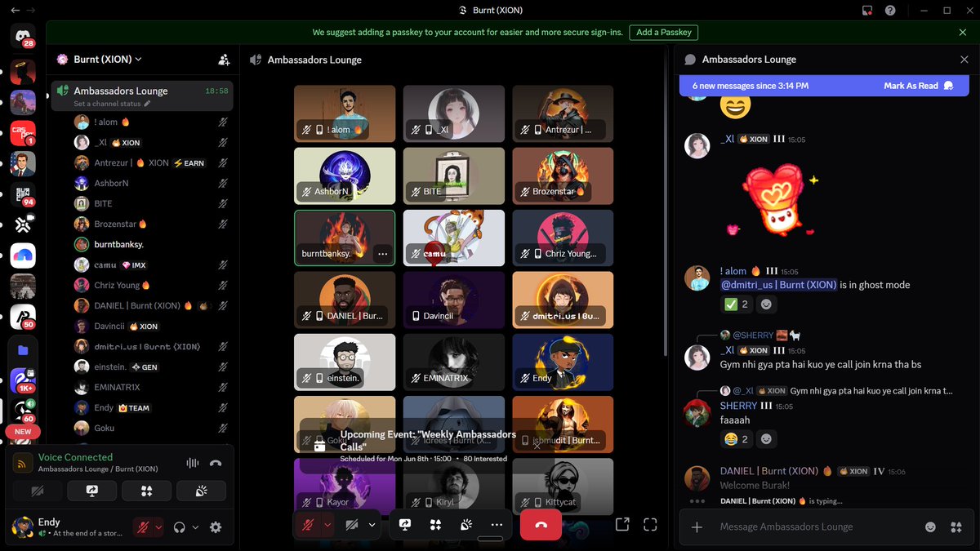Select user Brozenstar in channel list
980x551 pixels.
(x=151, y=224)
